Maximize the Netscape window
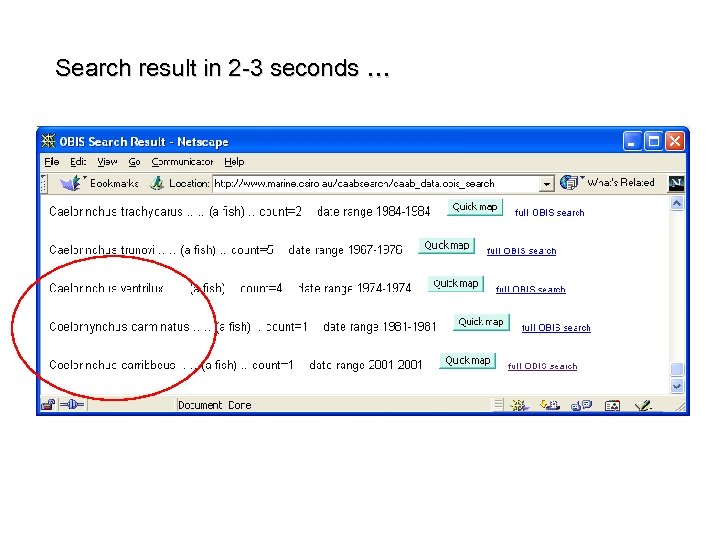Viewport: 720px width, 540px height. tap(653, 141)
